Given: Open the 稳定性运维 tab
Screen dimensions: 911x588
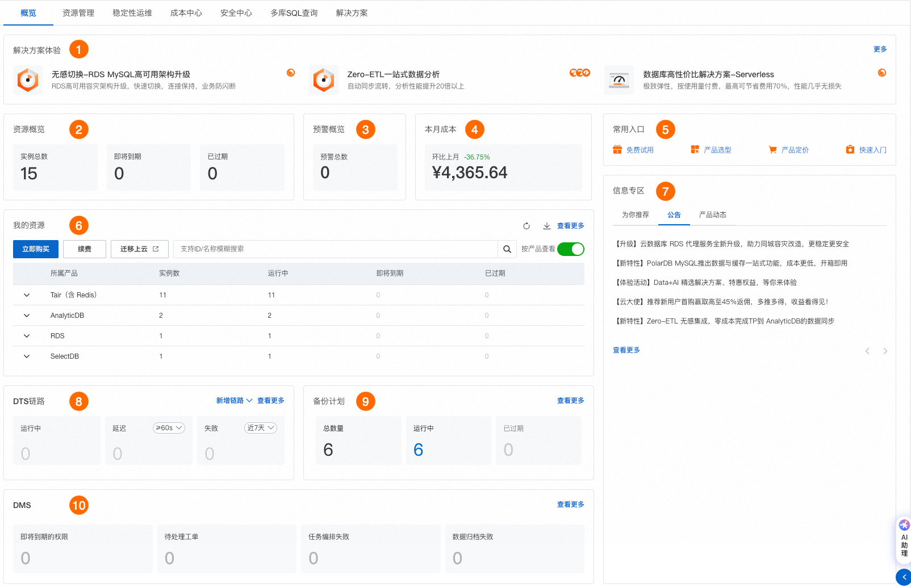Looking at the screenshot, I should pos(132,12).
